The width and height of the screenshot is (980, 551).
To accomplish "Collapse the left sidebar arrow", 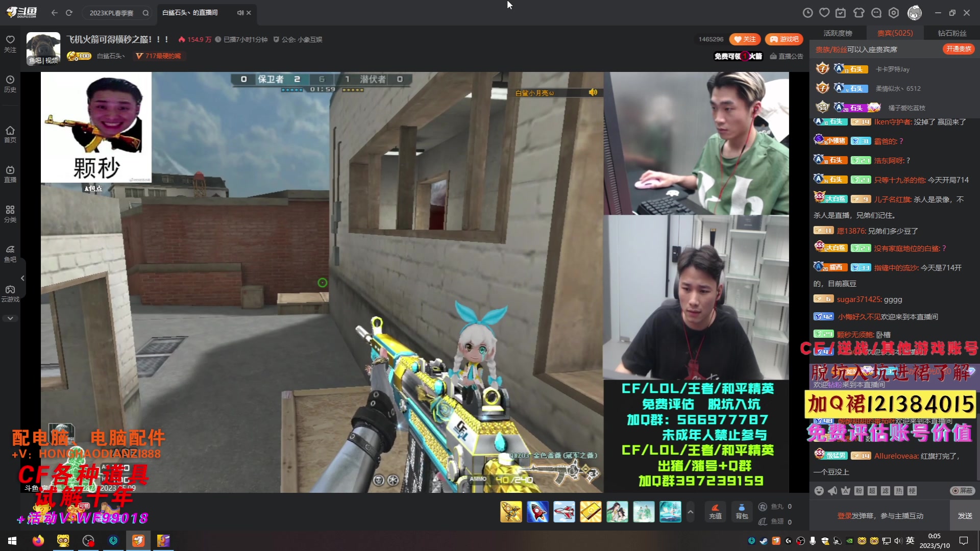I will tap(22, 278).
